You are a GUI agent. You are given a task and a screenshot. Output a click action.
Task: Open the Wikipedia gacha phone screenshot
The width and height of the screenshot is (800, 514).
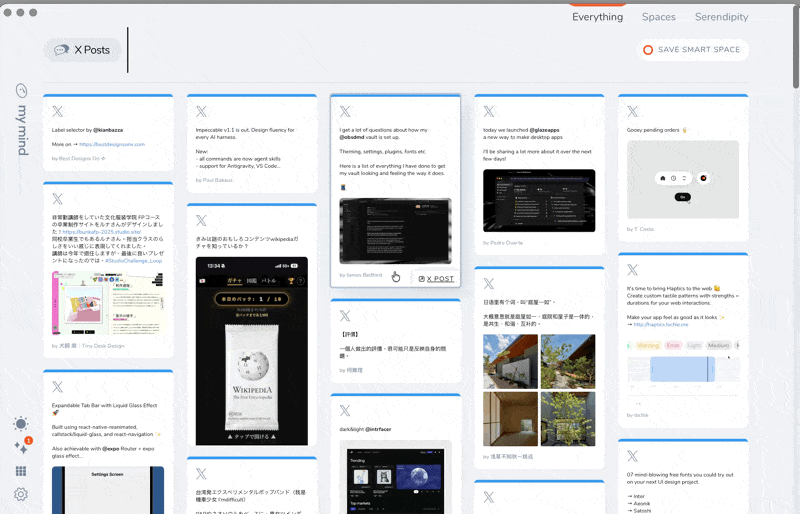(x=252, y=351)
